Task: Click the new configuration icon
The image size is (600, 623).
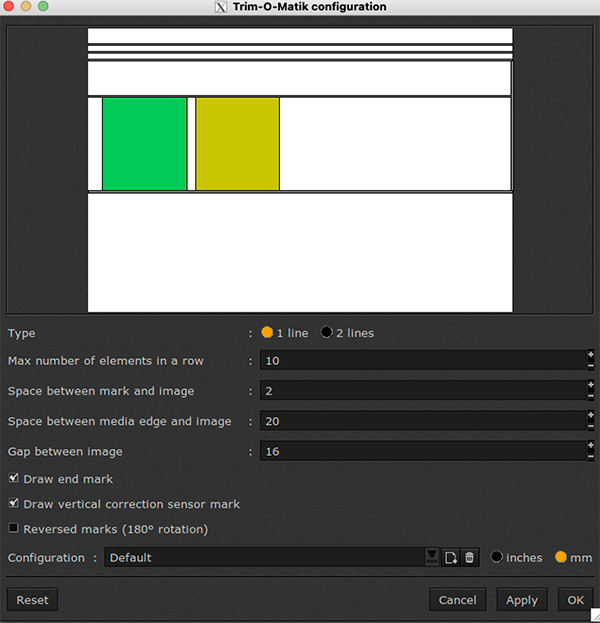Action: click(451, 557)
